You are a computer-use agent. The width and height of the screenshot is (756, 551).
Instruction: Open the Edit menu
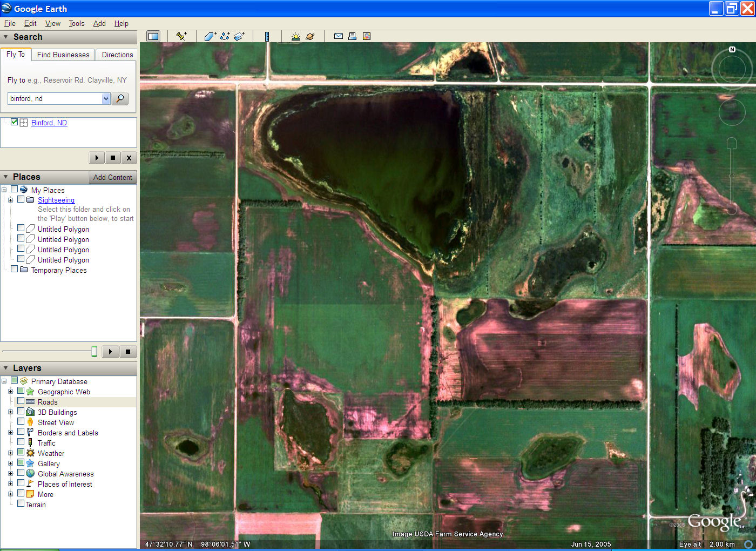click(30, 23)
